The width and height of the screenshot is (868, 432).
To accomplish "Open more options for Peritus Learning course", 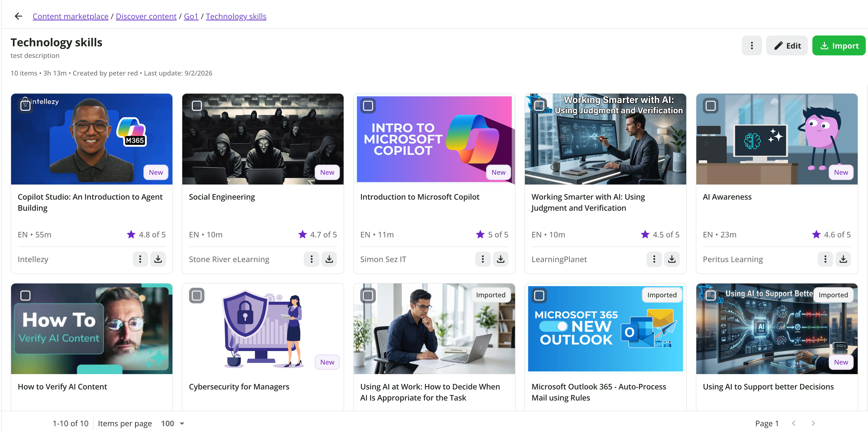I will [825, 259].
